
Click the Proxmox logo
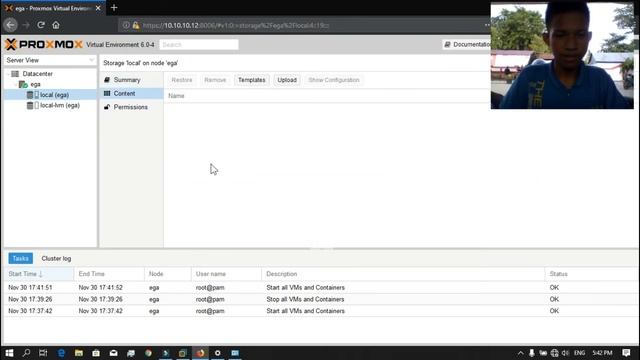tap(44, 44)
